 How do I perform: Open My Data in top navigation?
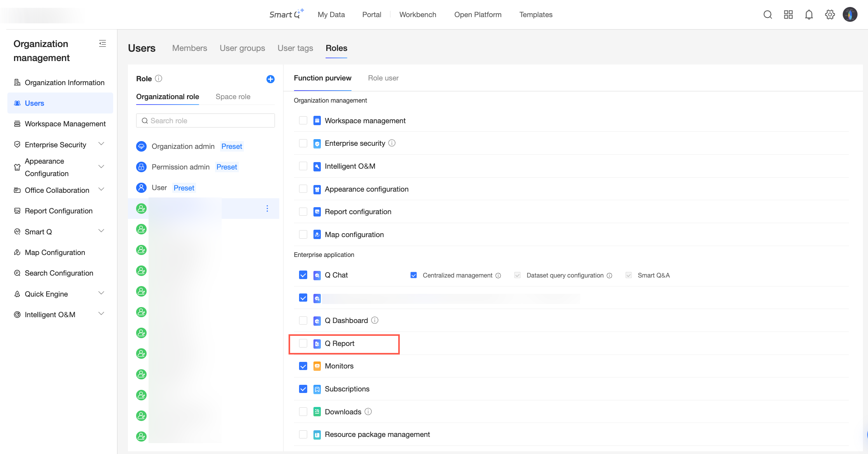(x=331, y=15)
